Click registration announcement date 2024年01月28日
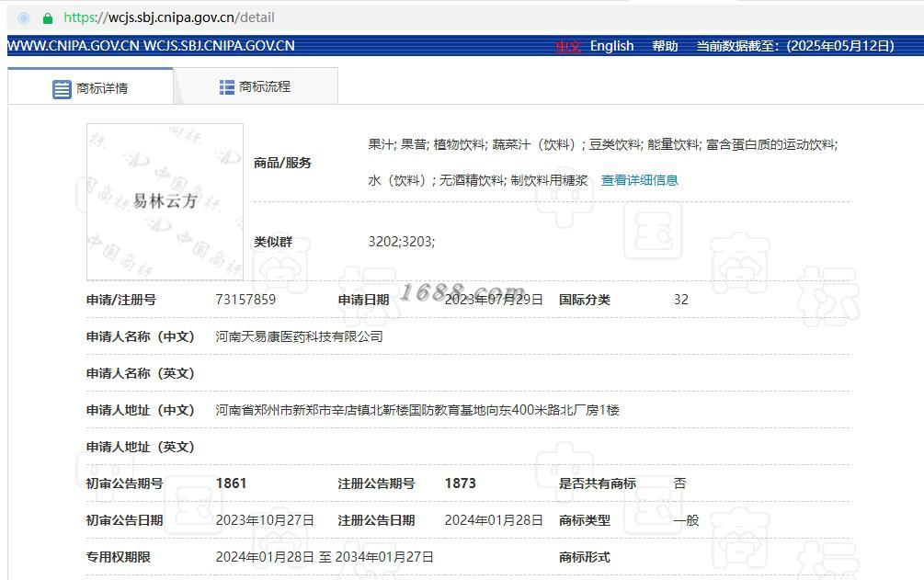Screen dimensions: 924x580 [494, 520]
